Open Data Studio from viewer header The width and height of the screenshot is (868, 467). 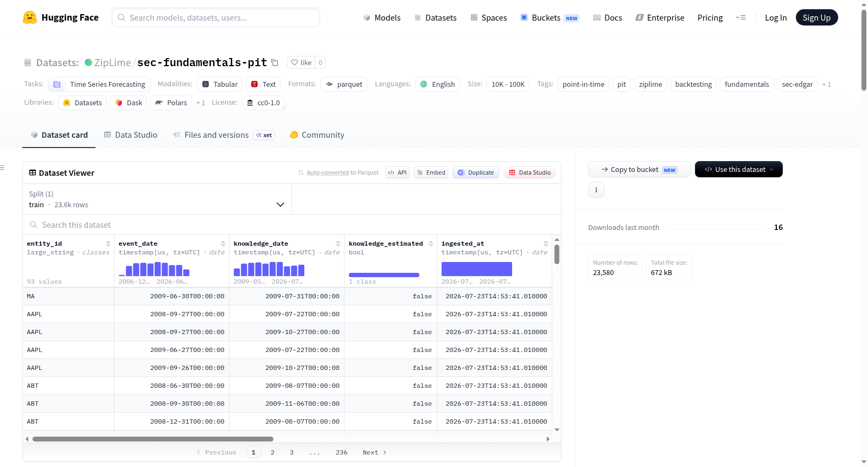click(x=529, y=172)
